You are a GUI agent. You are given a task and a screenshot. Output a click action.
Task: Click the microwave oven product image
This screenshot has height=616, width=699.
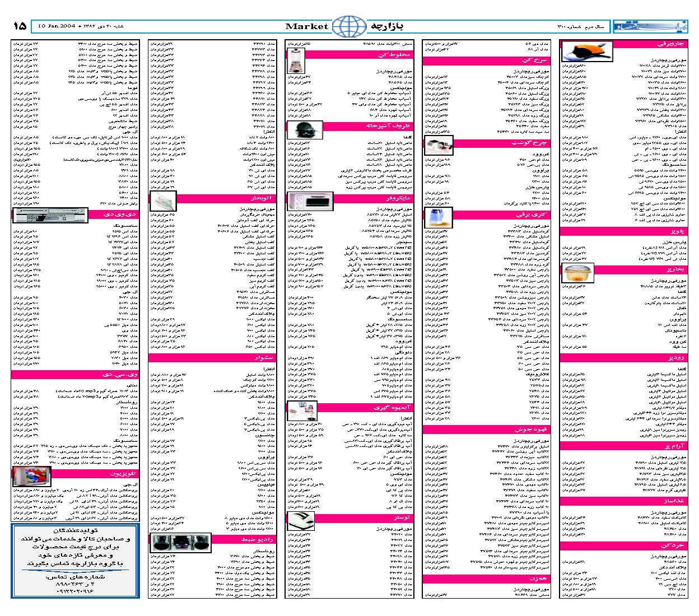pyautogui.click(x=310, y=202)
